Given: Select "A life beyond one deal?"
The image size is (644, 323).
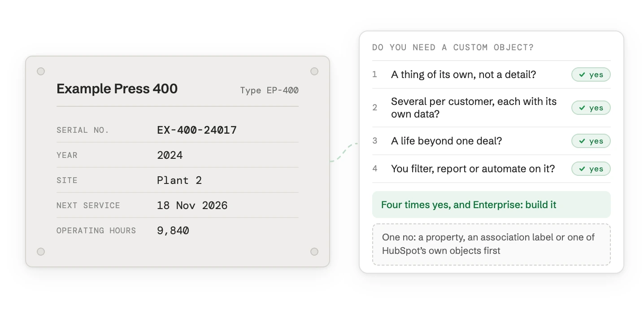Looking at the screenshot, I should pyautogui.click(x=447, y=141).
